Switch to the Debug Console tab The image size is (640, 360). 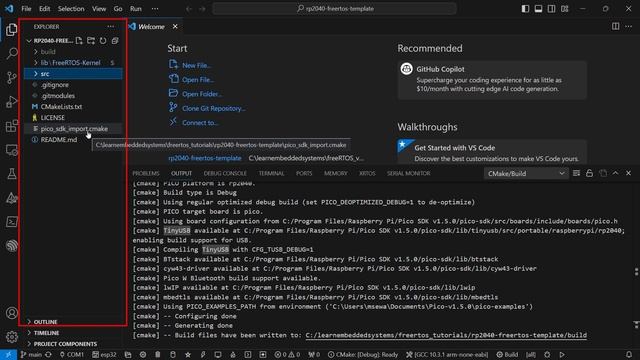coord(225,173)
